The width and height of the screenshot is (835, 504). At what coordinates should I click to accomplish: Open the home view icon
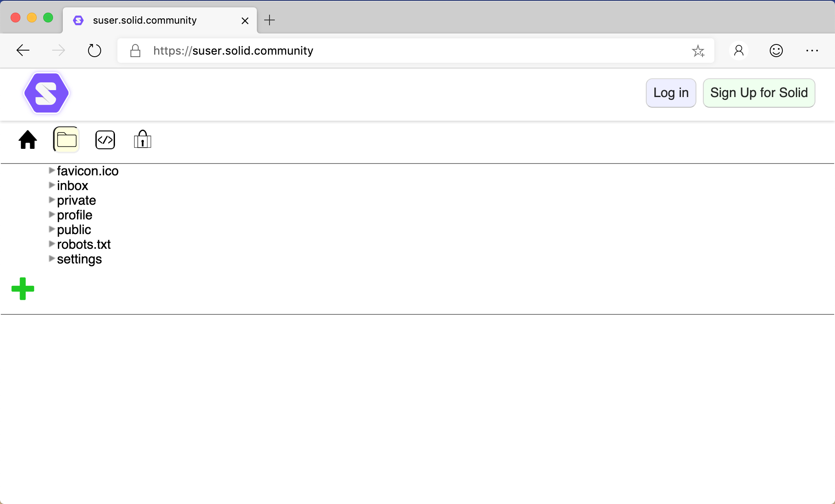(x=27, y=140)
